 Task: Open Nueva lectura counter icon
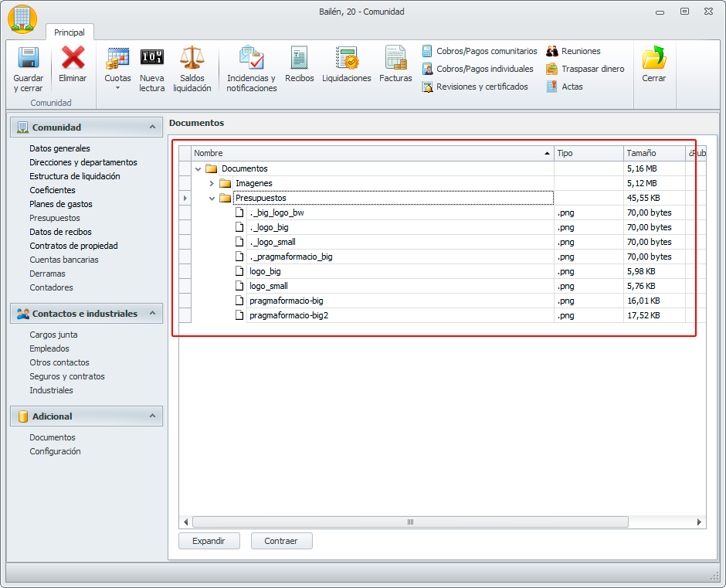152,57
